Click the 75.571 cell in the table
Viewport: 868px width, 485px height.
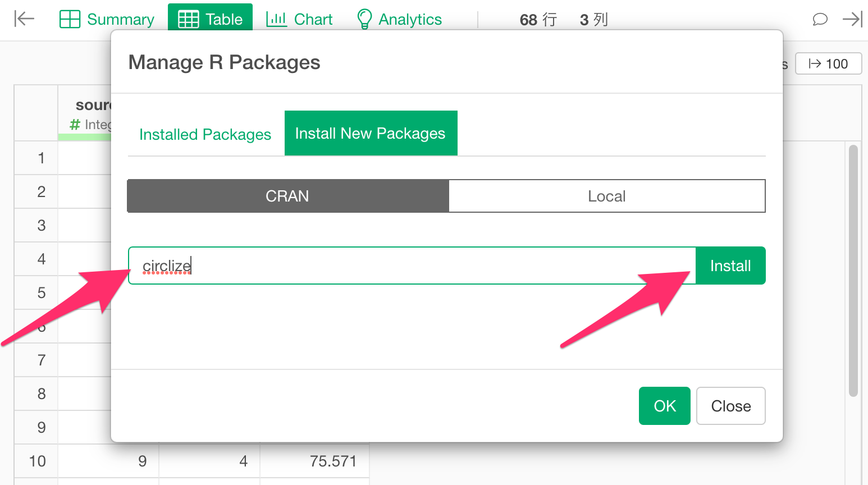(333, 461)
